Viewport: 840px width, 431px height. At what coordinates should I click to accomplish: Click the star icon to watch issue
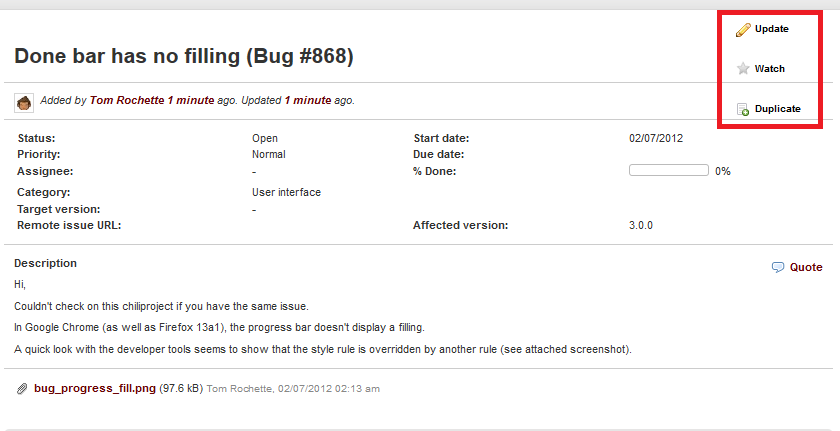coord(742,69)
